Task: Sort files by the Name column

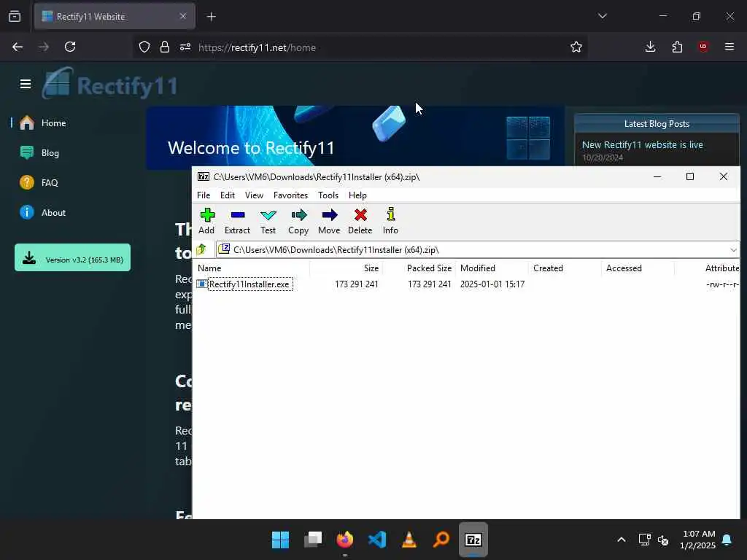Action: (x=252, y=268)
